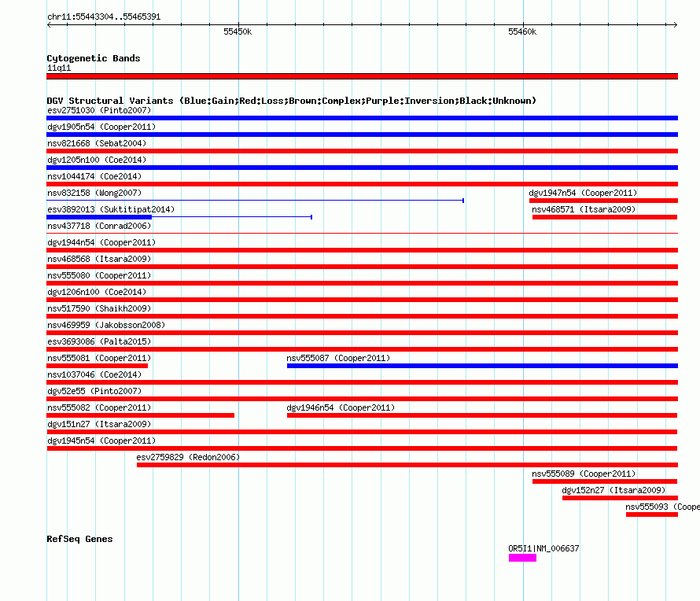Open the dgv1947n54 (Cooper2011) label
Image resolution: width=700 pixels, height=601 pixels.
(583, 193)
